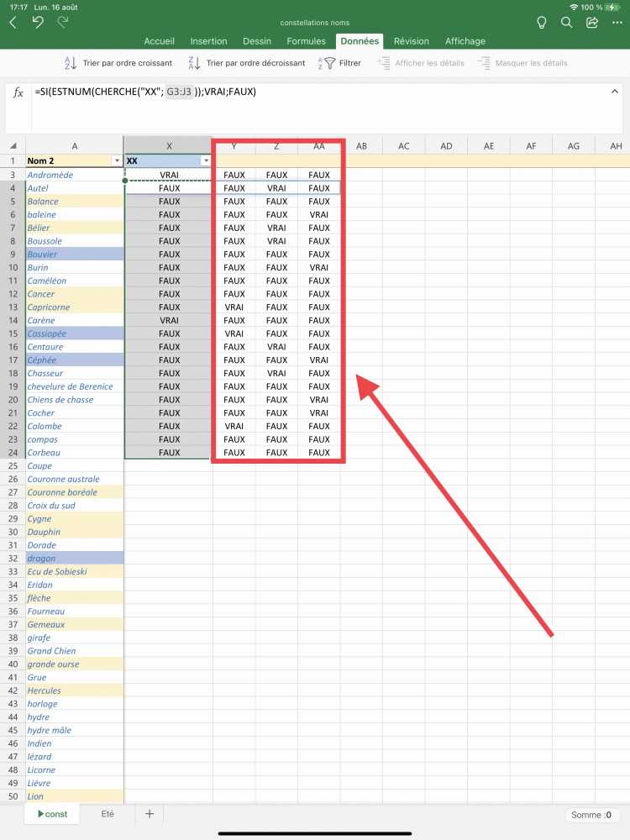Open the Révision ribbon tab

coord(411,41)
